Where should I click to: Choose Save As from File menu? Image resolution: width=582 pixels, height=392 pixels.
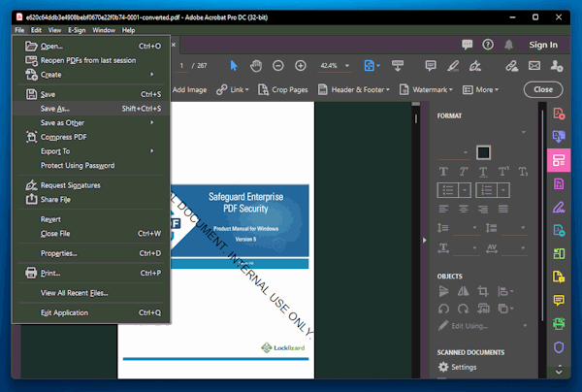(x=91, y=109)
